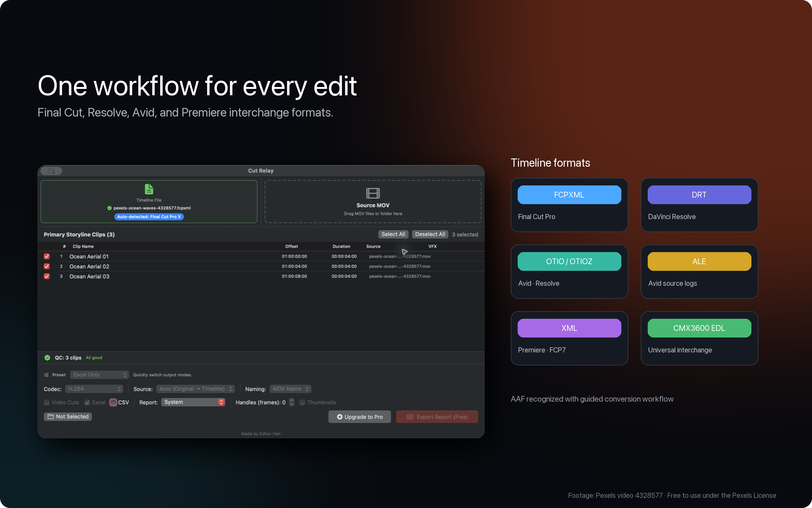Viewport: 812px width, 508px height.
Task: Click the green Timeline File document icon
Action: (x=149, y=189)
